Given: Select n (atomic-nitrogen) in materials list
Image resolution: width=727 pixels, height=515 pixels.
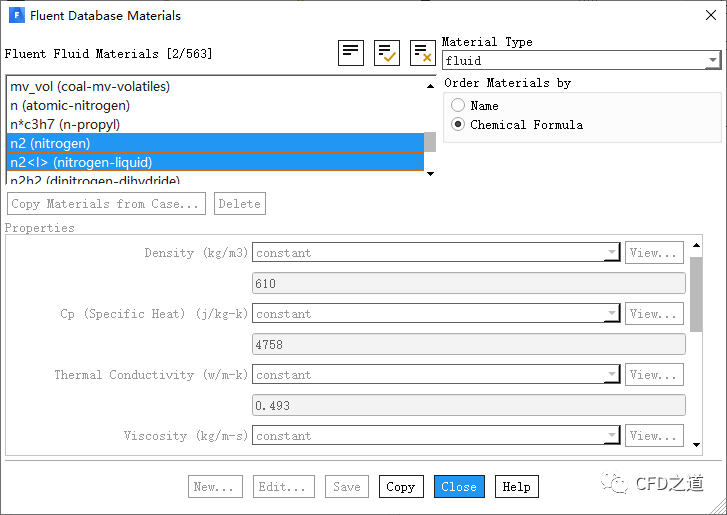Looking at the screenshot, I should click(70, 105).
